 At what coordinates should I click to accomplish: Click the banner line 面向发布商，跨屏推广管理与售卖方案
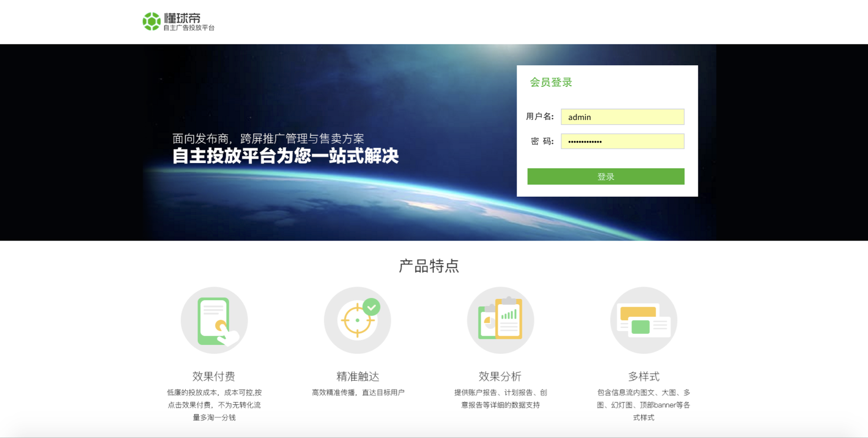point(268,139)
